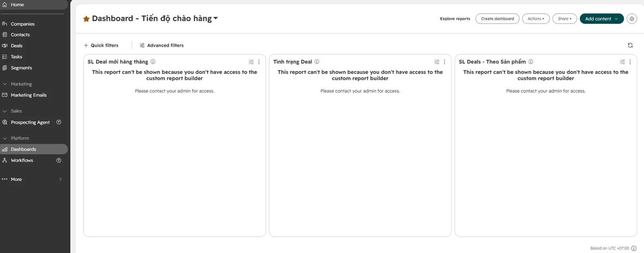
Task: Click the Based on UTC +07:00 text
Action: tap(609, 248)
